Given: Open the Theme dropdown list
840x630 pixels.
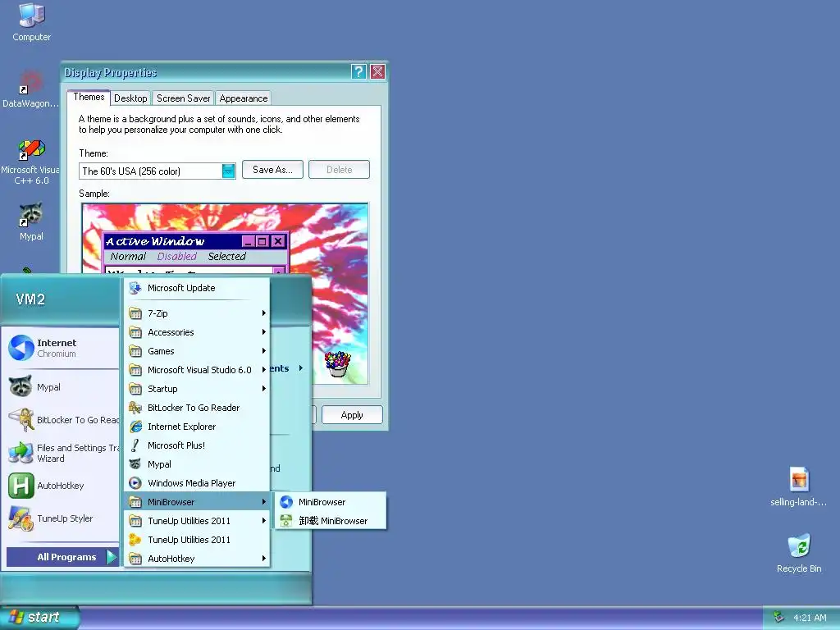Looking at the screenshot, I should point(229,171).
